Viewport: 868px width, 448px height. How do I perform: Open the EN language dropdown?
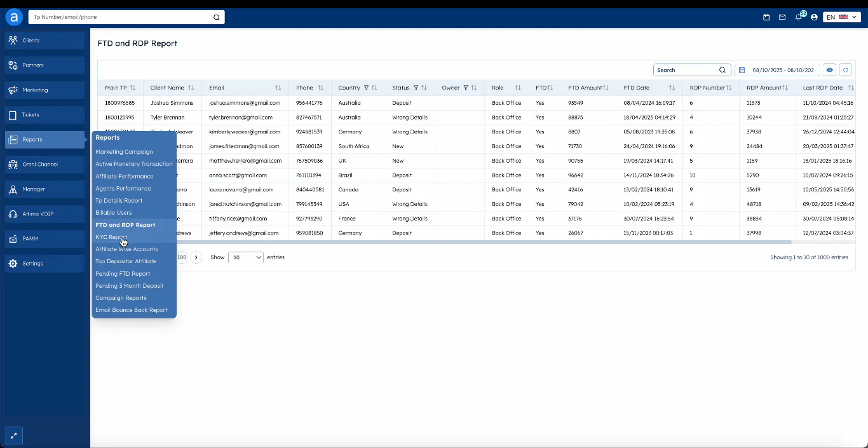pyautogui.click(x=842, y=17)
